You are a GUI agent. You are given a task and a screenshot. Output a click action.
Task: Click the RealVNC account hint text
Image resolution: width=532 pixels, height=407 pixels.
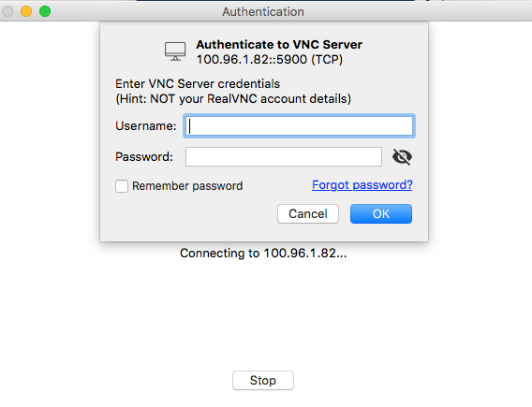[x=233, y=99]
